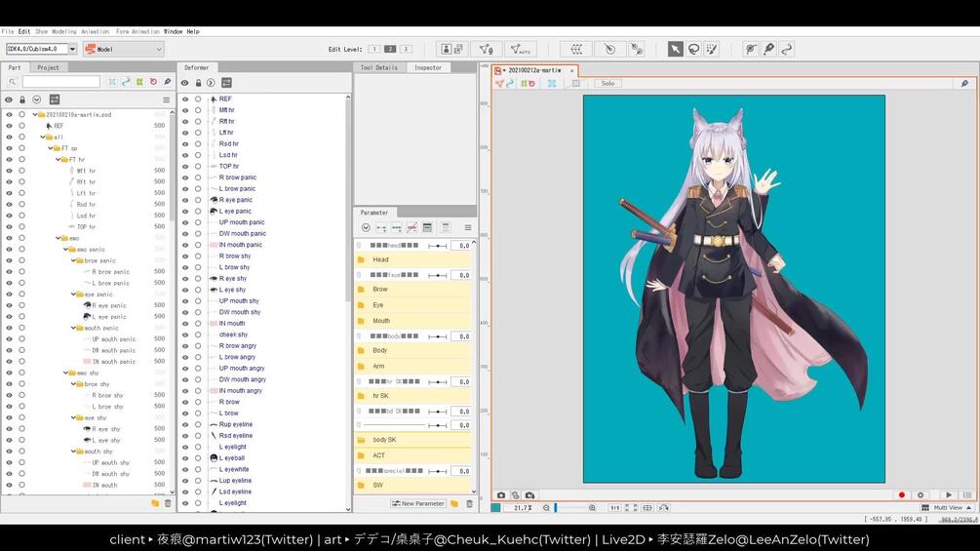Click the Parameter panel hamburger menu
Image resolution: width=980 pixels, height=551 pixels.
click(x=467, y=228)
